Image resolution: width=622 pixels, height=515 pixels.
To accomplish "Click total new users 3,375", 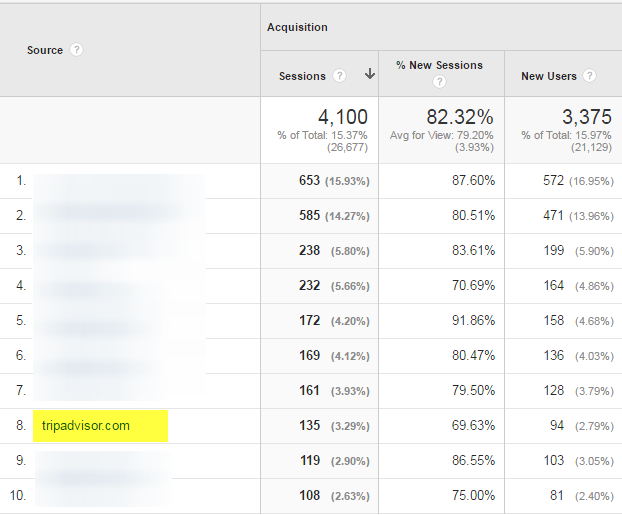I will click(587, 117).
